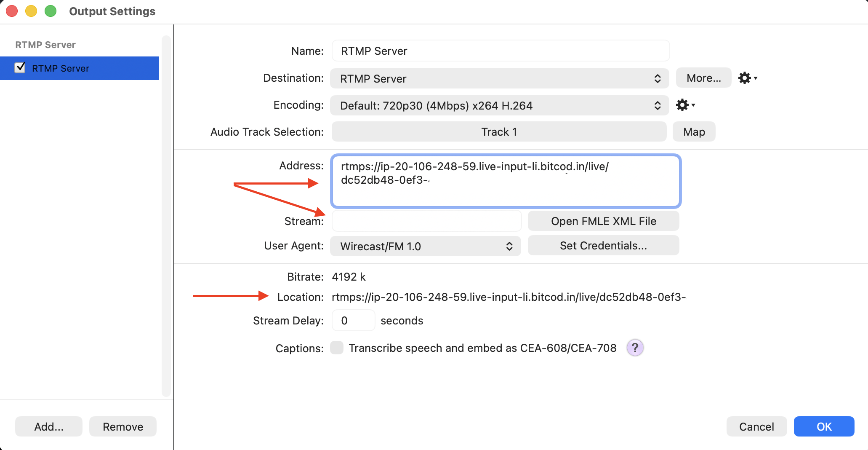Remove the selected output
Screen dimensions: 868x450
click(x=123, y=426)
